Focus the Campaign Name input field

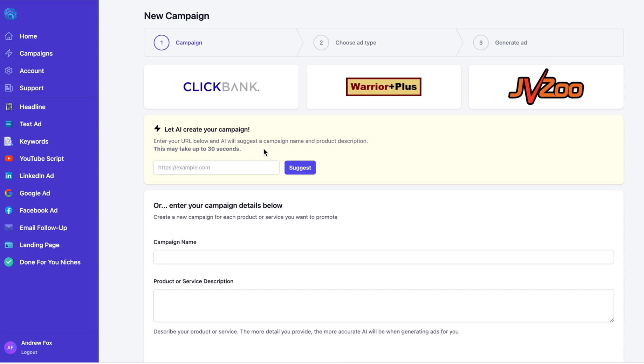click(x=383, y=257)
